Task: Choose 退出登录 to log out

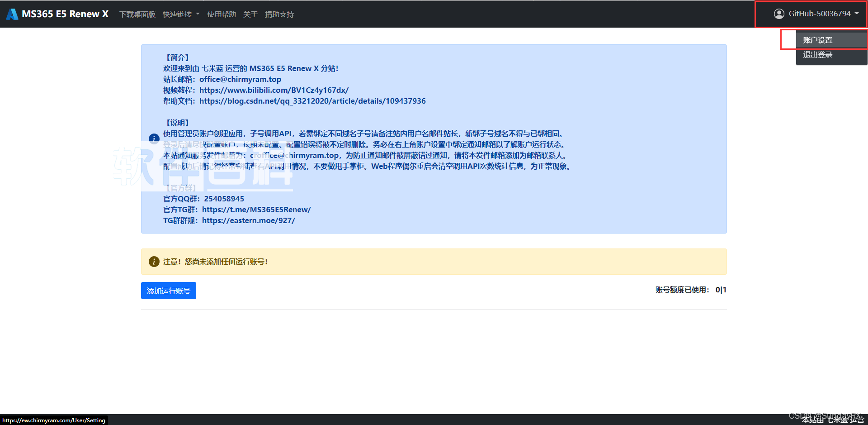Action: 817,55
